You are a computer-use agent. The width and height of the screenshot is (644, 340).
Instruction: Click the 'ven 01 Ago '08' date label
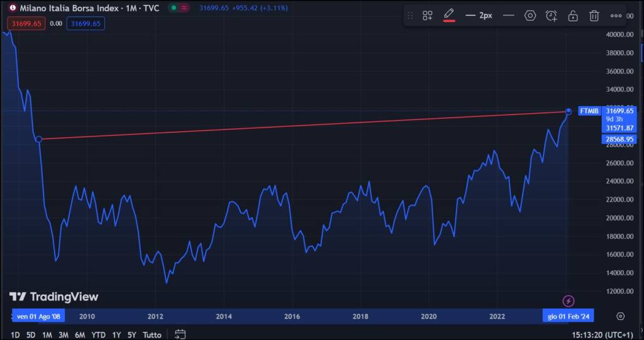point(38,316)
